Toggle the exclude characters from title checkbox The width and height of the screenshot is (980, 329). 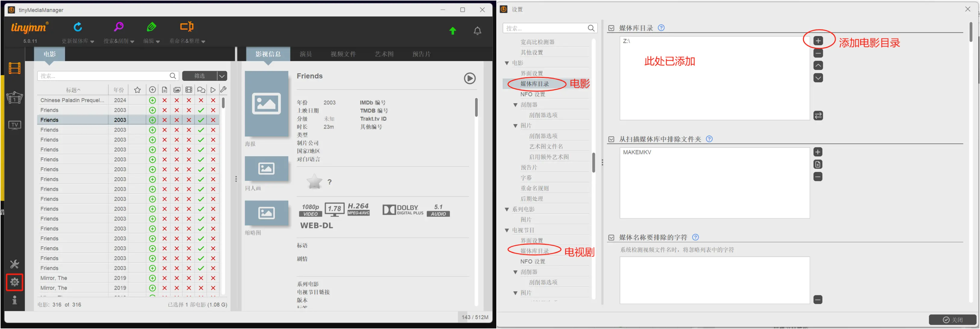[611, 238]
